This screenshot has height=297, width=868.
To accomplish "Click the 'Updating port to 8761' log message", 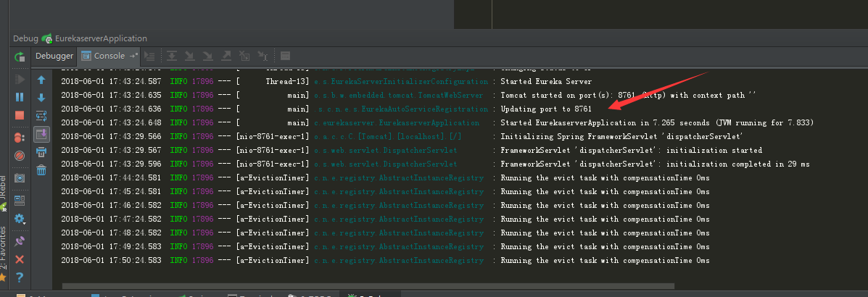I will (546, 109).
